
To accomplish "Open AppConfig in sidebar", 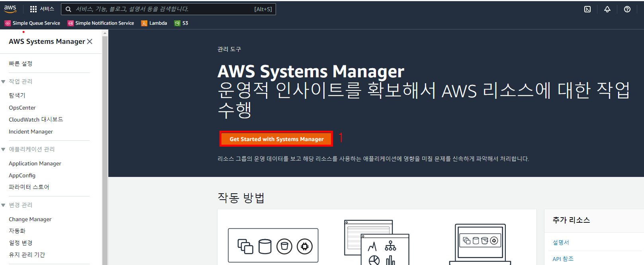I will tap(22, 175).
